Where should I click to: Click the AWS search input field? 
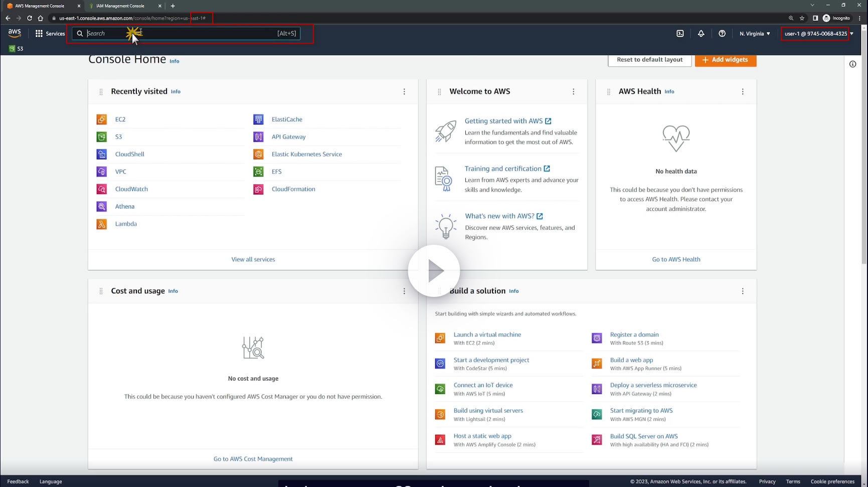(x=186, y=34)
